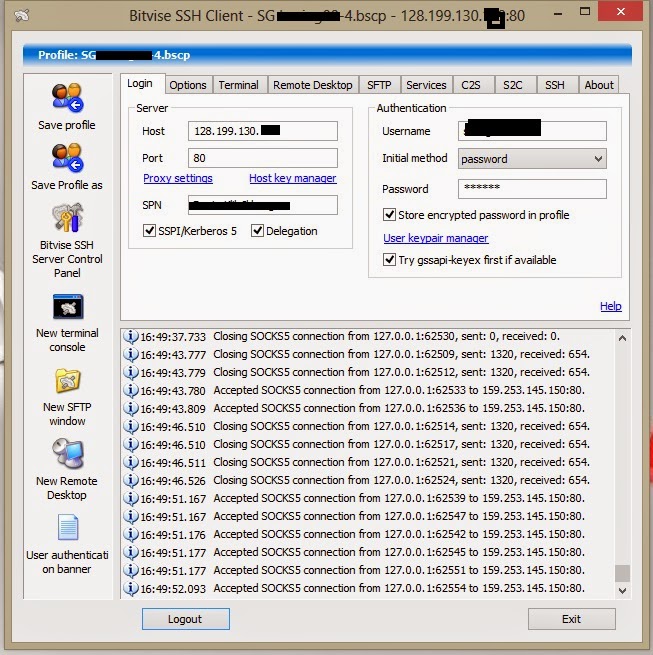Click into the Port field
This screenshot has width=653, height=655.
263,158
